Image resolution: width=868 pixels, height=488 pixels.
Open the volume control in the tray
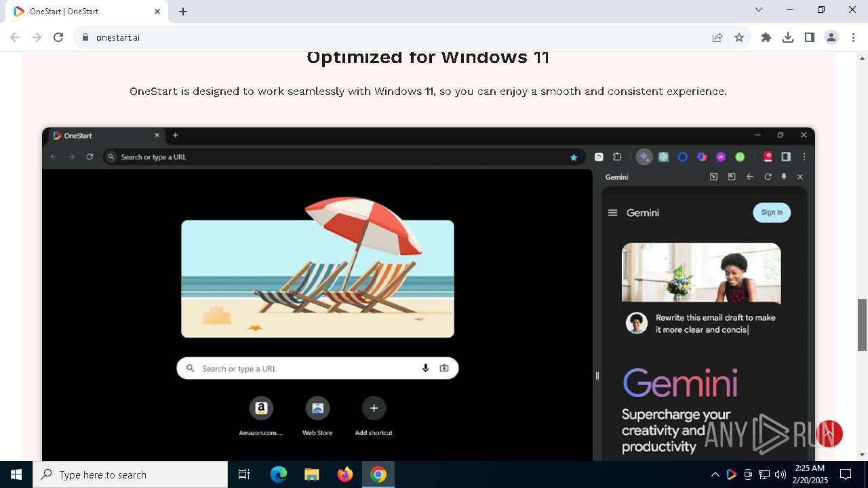coord(781,474)
